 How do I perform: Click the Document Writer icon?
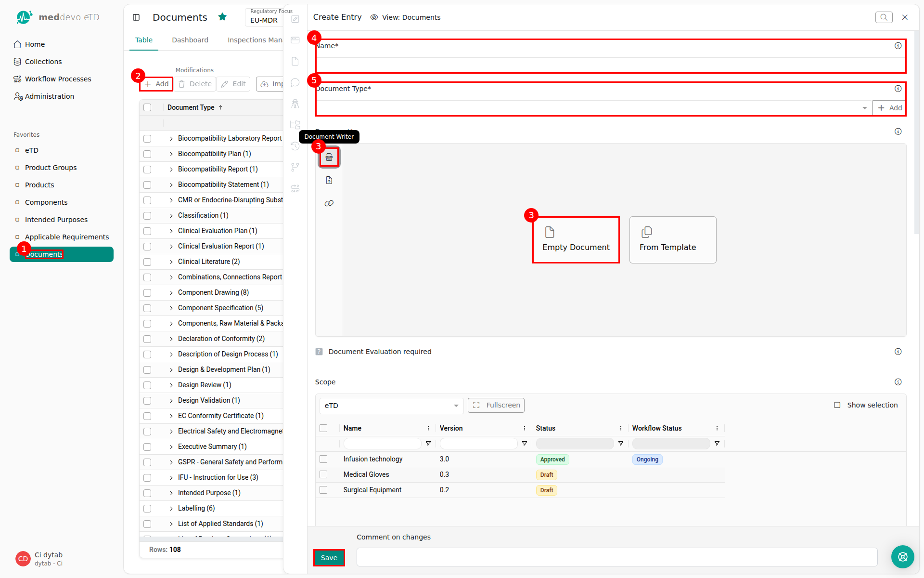329,158
